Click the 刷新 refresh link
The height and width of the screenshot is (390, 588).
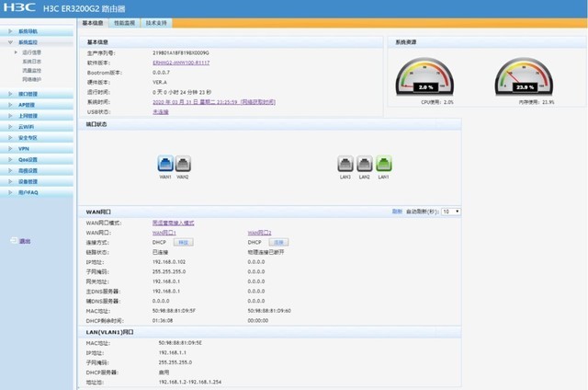[x=397, y=212]
